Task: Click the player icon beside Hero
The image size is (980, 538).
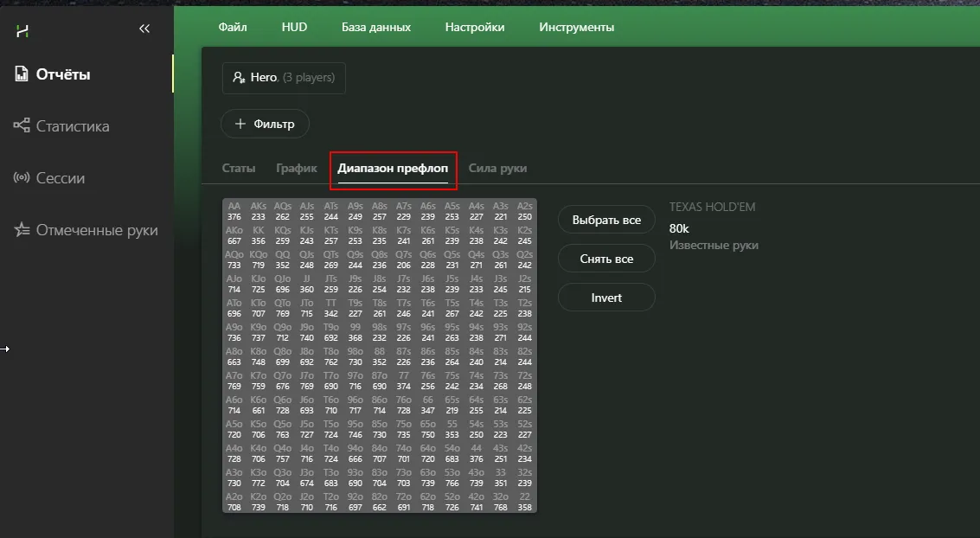Action: point(239,78)
